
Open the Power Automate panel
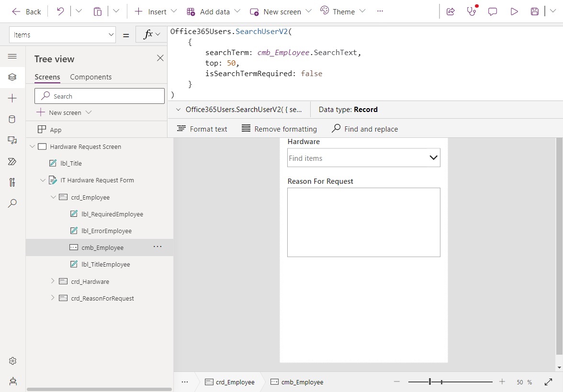click(12, 162)
